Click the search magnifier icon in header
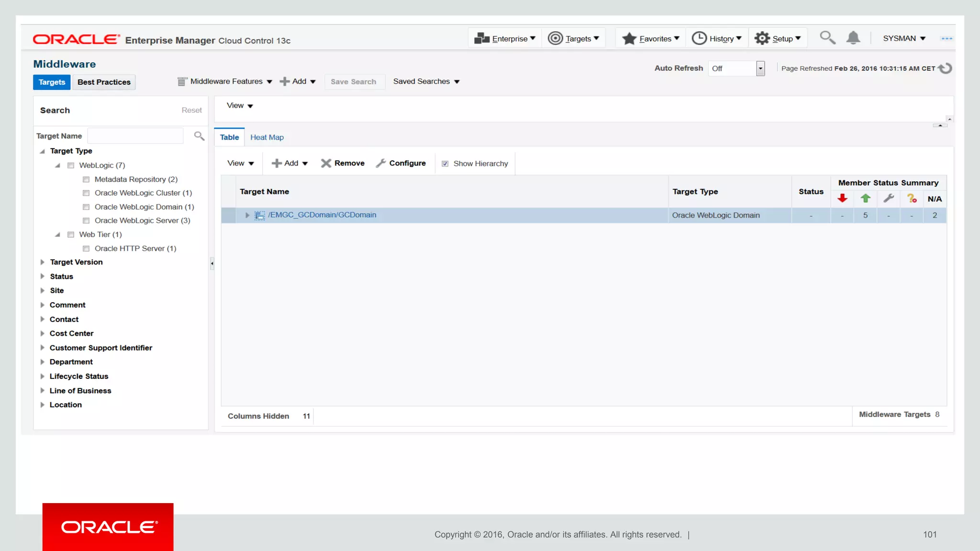 click(827, 38)
